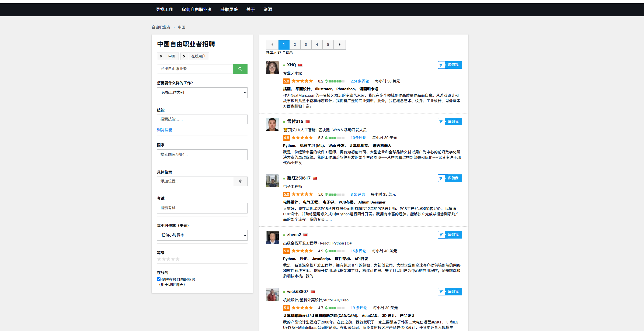Click 雪哲315's China flag icon

point(308,122)
